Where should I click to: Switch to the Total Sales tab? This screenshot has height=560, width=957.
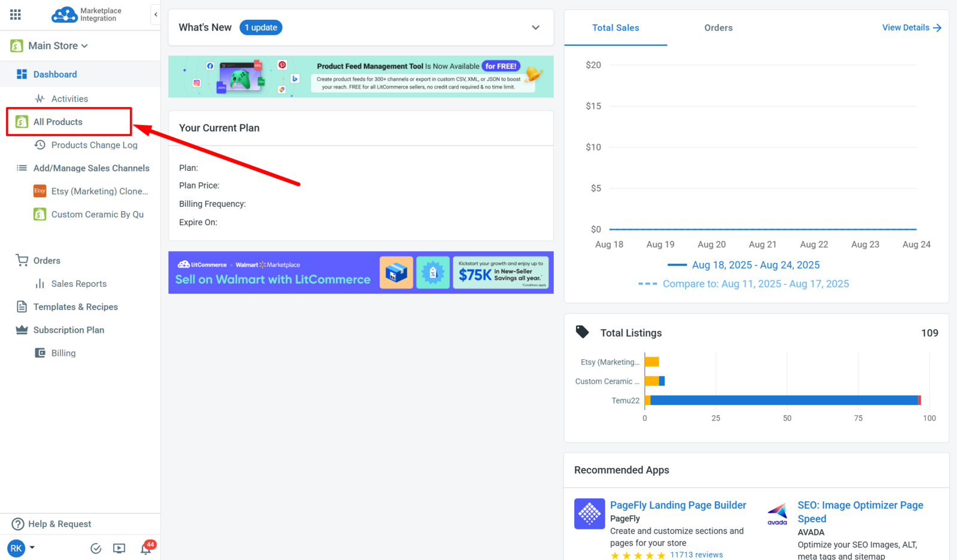pos(615,27)
